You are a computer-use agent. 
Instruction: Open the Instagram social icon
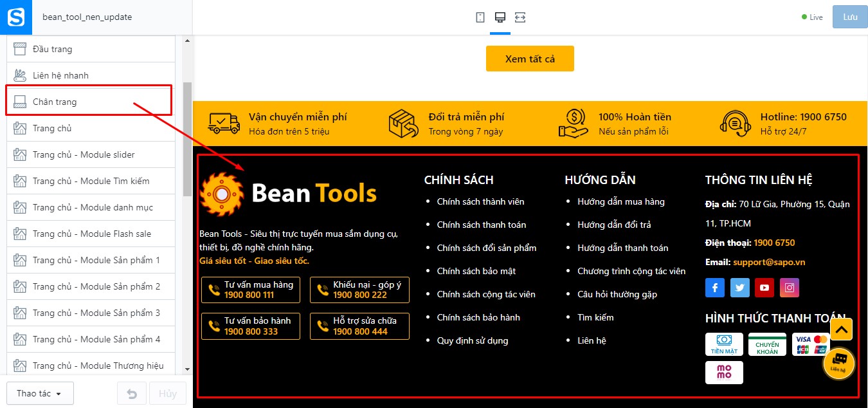[x=790, y=288]
